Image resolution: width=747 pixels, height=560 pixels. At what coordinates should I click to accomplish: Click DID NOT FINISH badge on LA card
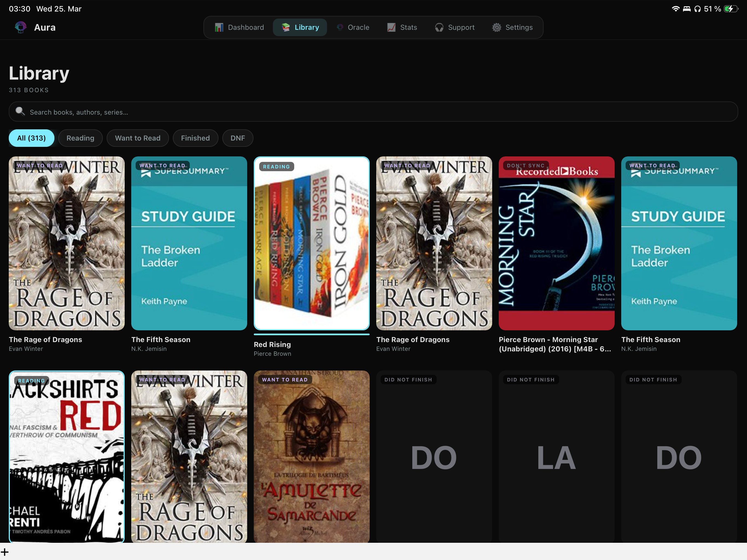click(531, 380)
